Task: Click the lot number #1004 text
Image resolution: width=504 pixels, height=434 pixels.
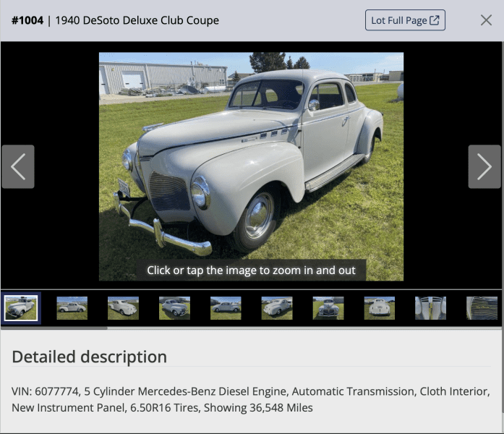Action: pyautogui.click(x=27, y=20)
